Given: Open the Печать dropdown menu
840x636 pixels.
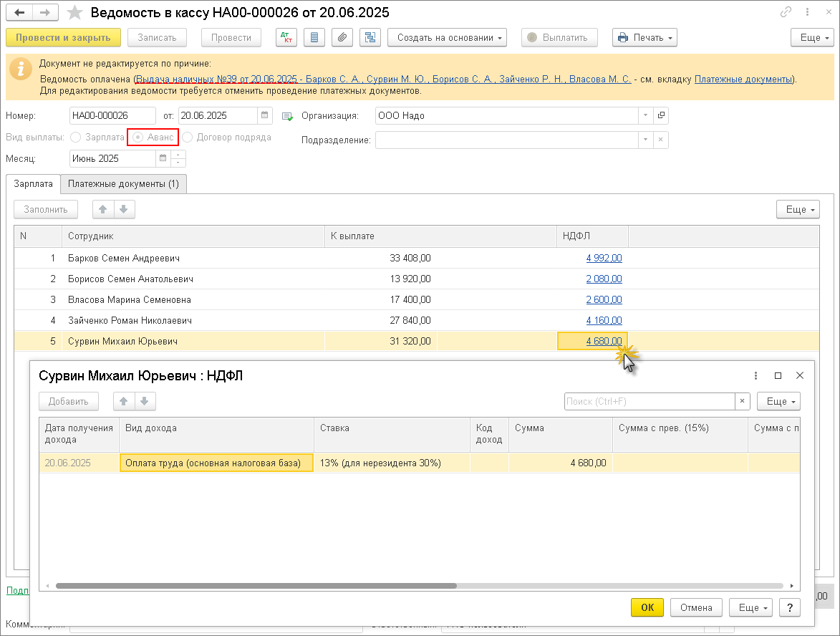Looking at the screenshot, I should point(645,37).
